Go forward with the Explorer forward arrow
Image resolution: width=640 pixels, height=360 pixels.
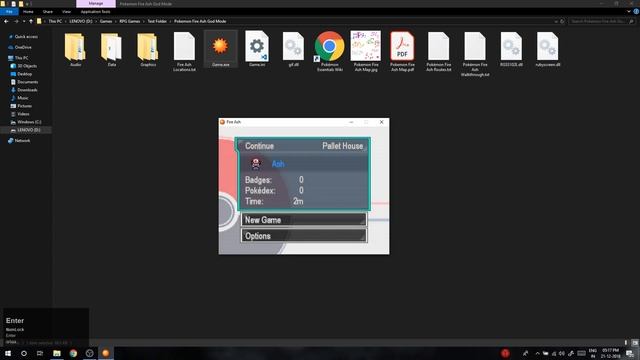coord(16,21)
